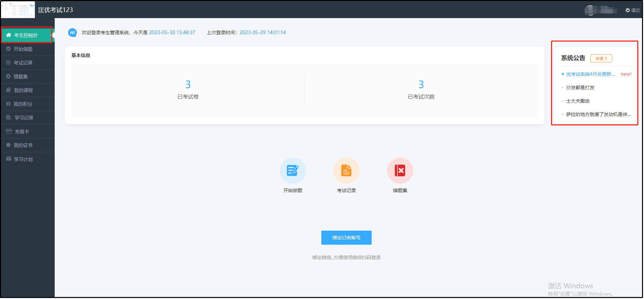Click the red new! tag in announcements
Screen dimensions: 644x299
pyautogui.click(x=626, y=74)
